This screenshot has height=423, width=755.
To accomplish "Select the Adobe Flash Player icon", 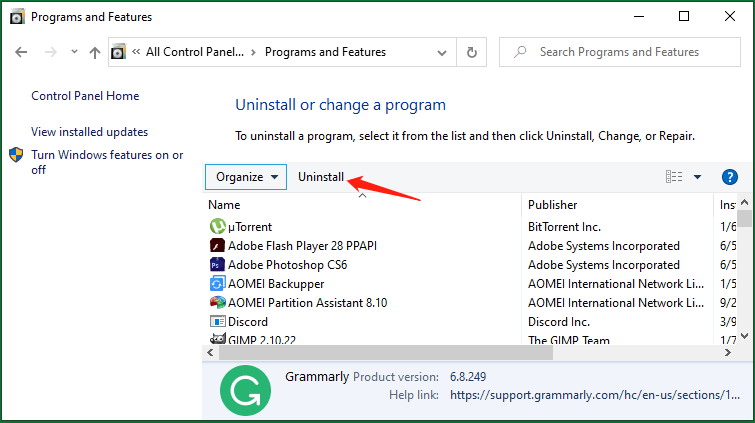I will coord(218,246).
